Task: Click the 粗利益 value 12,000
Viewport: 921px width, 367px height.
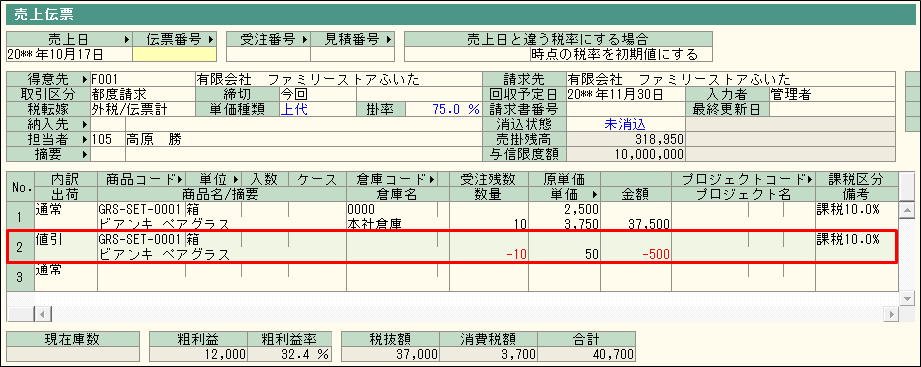Action: coord(198,354)
